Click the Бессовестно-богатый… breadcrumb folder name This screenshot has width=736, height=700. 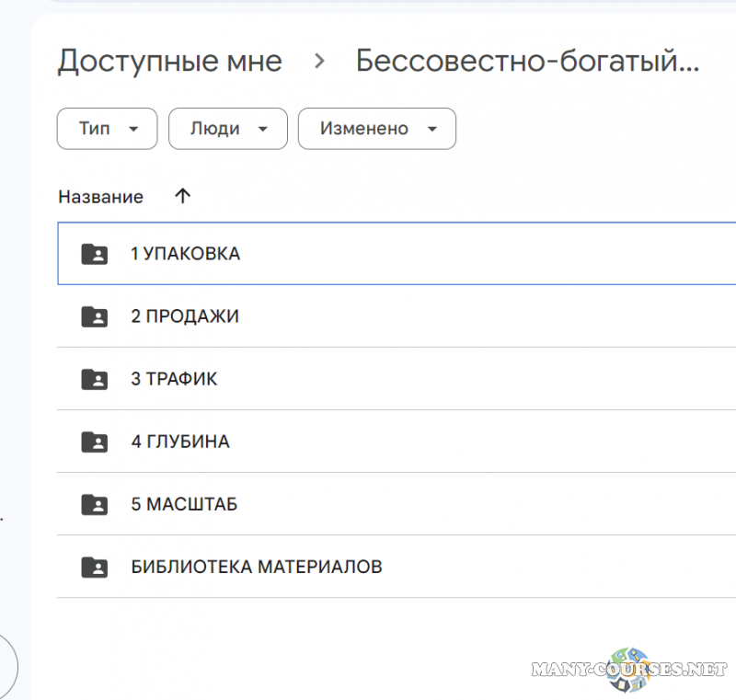click(x=527, y=62)
